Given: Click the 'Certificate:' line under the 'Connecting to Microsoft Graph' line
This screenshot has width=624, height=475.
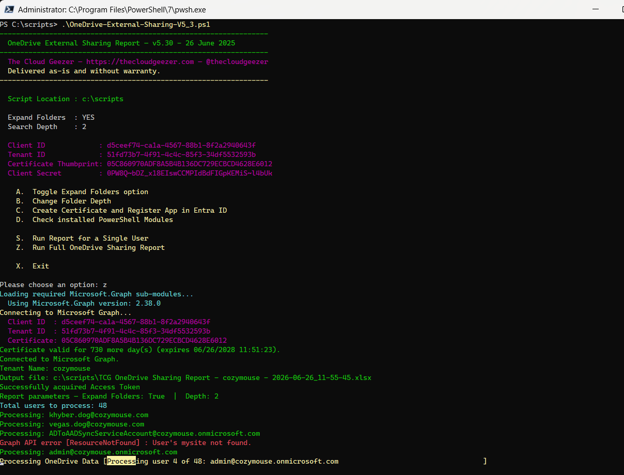Looking at the screenshot, I should tap(117, 341).
